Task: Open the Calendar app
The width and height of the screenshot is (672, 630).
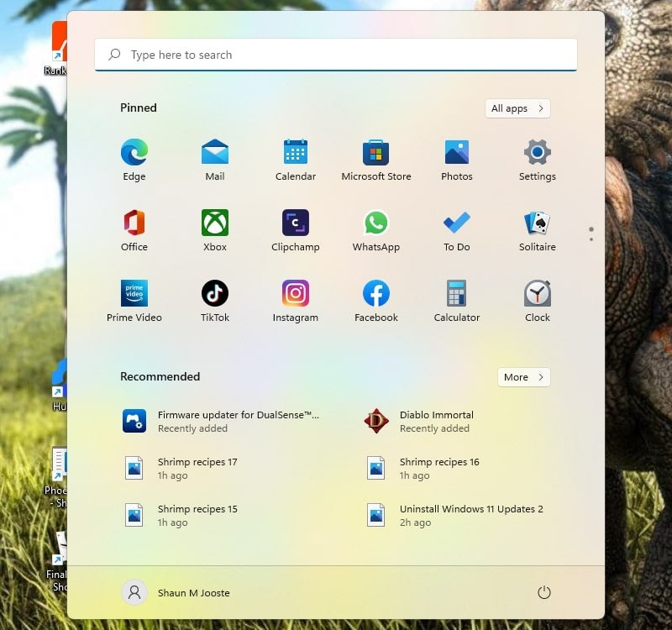Action: (x=296, y=160)
